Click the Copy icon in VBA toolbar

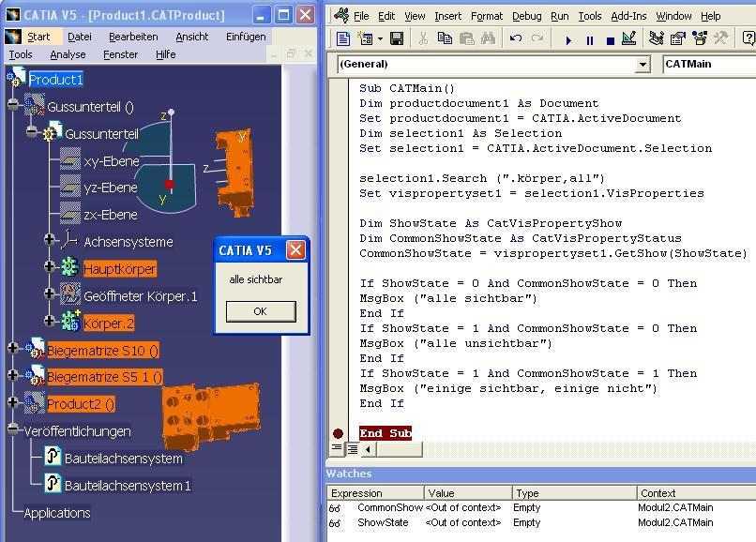(445, 38)
